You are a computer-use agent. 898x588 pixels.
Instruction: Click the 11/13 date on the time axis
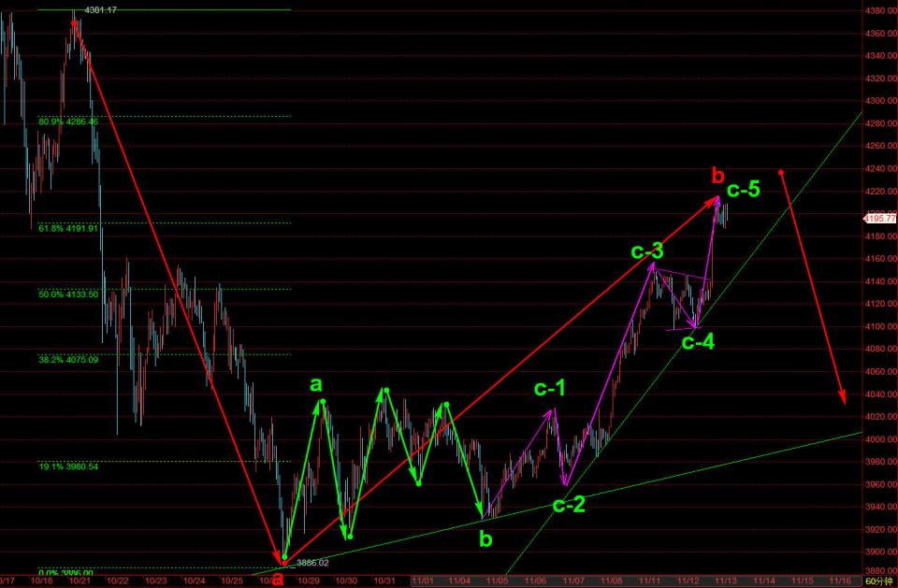(726, 581)
